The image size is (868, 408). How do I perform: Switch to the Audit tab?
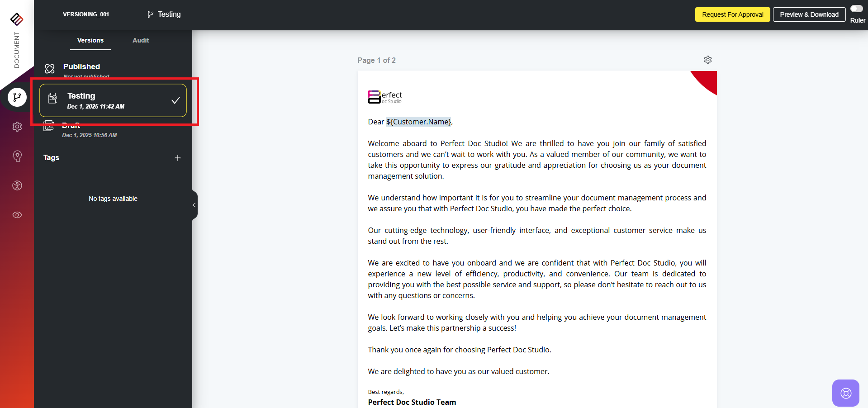click(141, 40)
